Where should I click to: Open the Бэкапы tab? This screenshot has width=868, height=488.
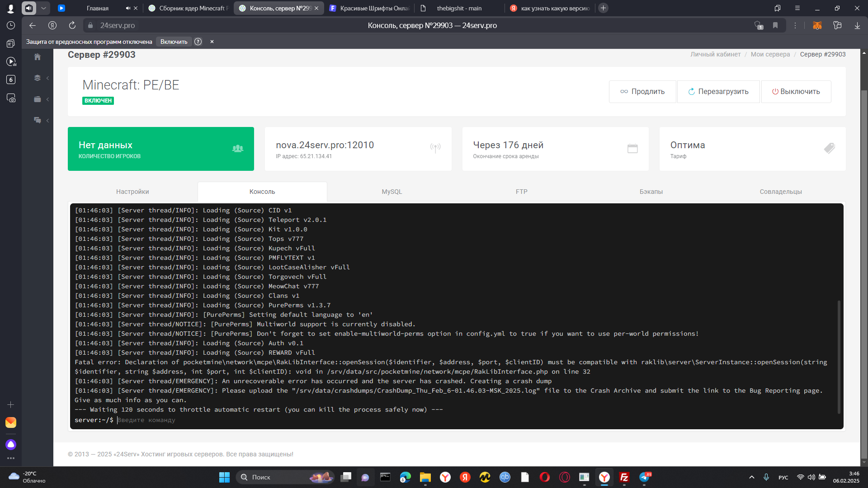pyautogui.click(x=651, y=192)
